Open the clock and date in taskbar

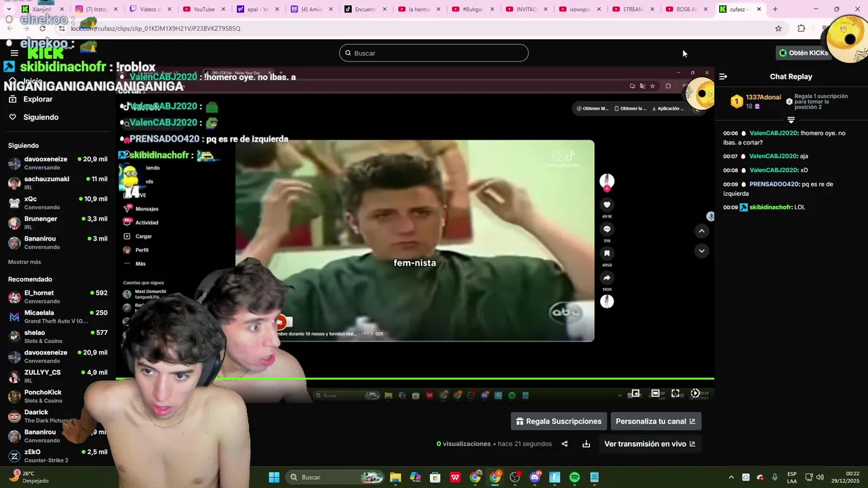[x=853, y=477]
